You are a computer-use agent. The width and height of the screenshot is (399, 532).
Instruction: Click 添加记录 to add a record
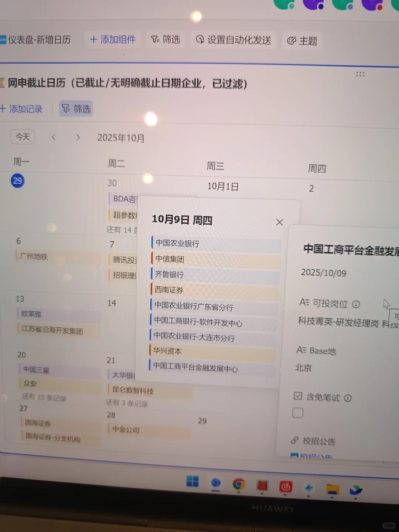(21, 109)
